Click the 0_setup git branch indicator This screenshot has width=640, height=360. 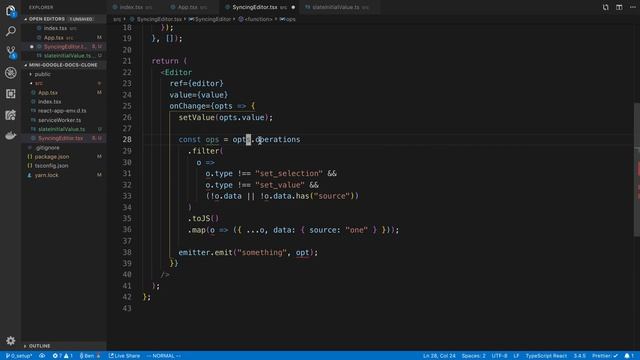tap(19, 356)
